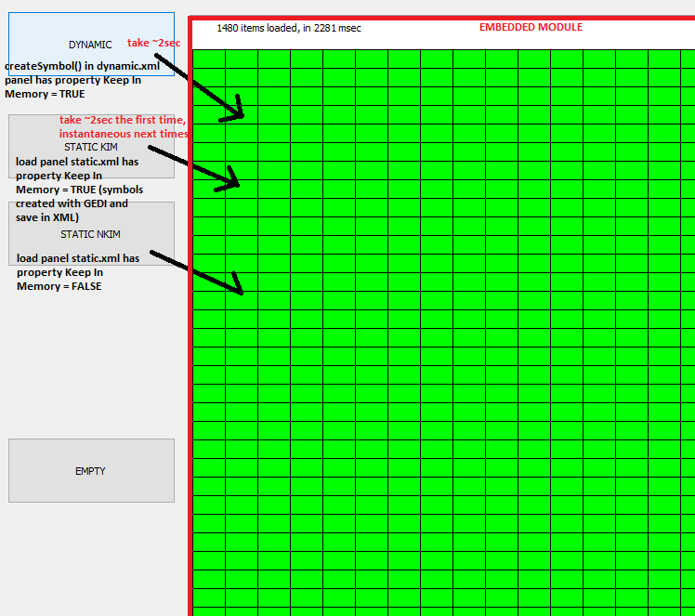Click the 'panel has property Keep In' text under DYNAMIC
Viewport: 695px width, 616px height.
click(x=72, y=80)
